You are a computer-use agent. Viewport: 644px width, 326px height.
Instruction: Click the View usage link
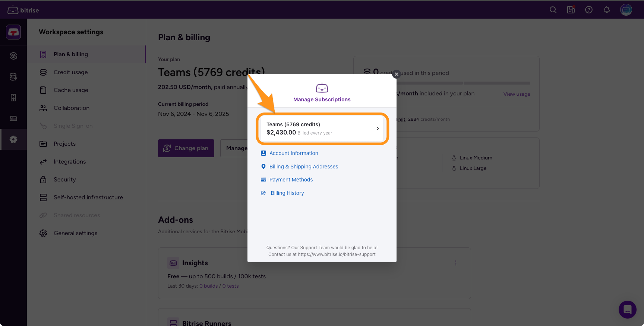517,94
